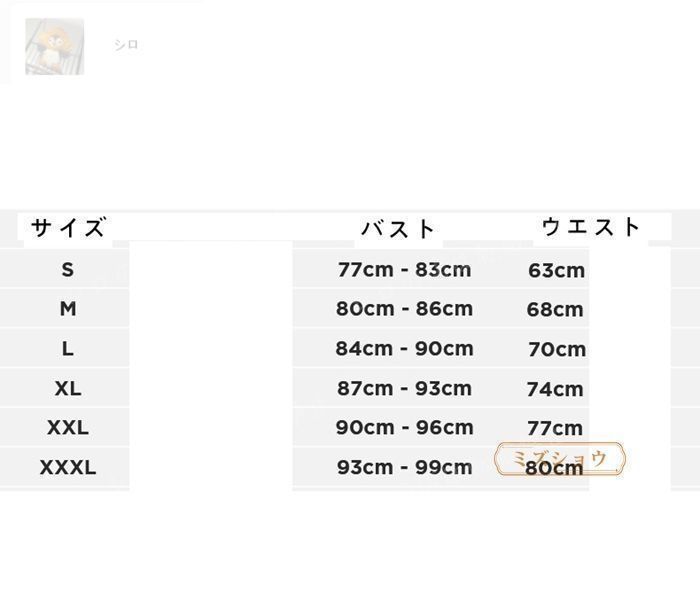
Task: Select the M size row label
Action: [x=68, y=309]
